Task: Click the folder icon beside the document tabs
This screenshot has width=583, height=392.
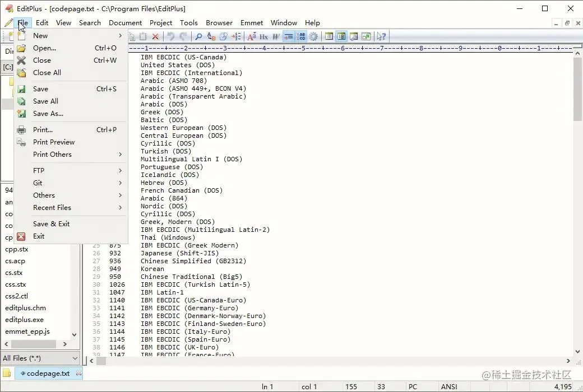Action: pyautogui.click(x=7, y=373)
